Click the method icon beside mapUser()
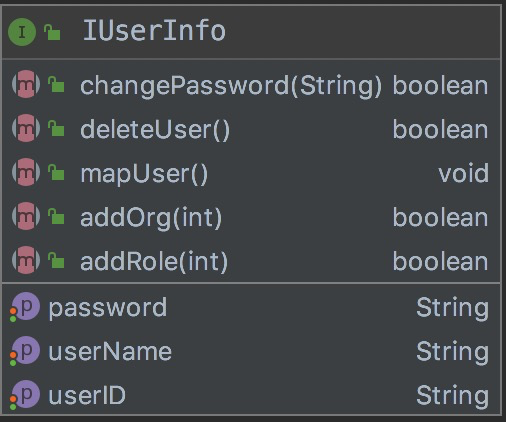The height and width of the screenshot is (422, 506). [26, 172]
